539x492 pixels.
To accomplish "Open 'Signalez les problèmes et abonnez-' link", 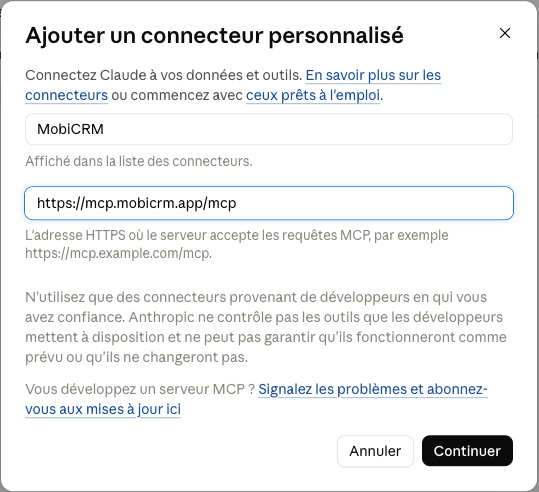I will [373, 389].
